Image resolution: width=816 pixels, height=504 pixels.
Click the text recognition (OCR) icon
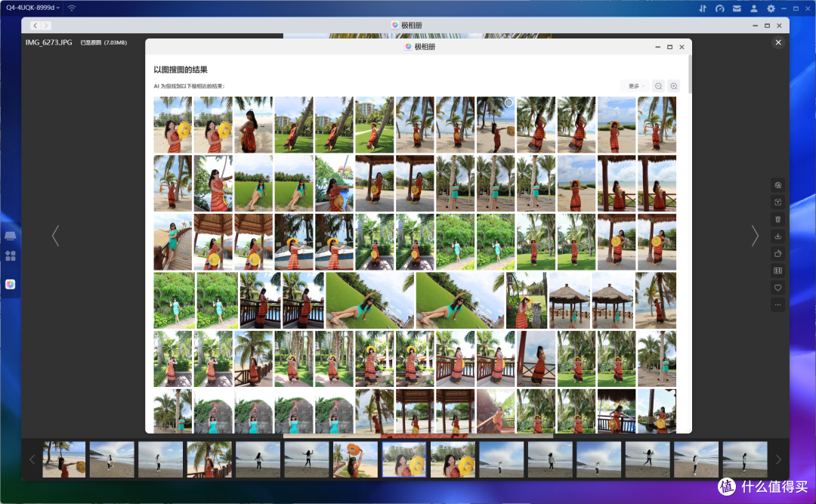pos(777,203)
